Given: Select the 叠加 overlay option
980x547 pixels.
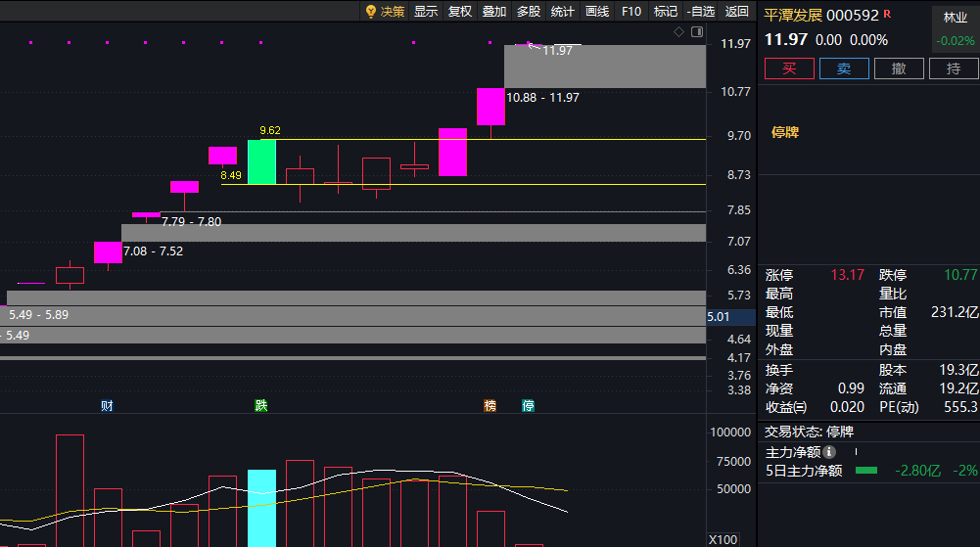Looking at the screenshot, I should [x=493, y=11].
